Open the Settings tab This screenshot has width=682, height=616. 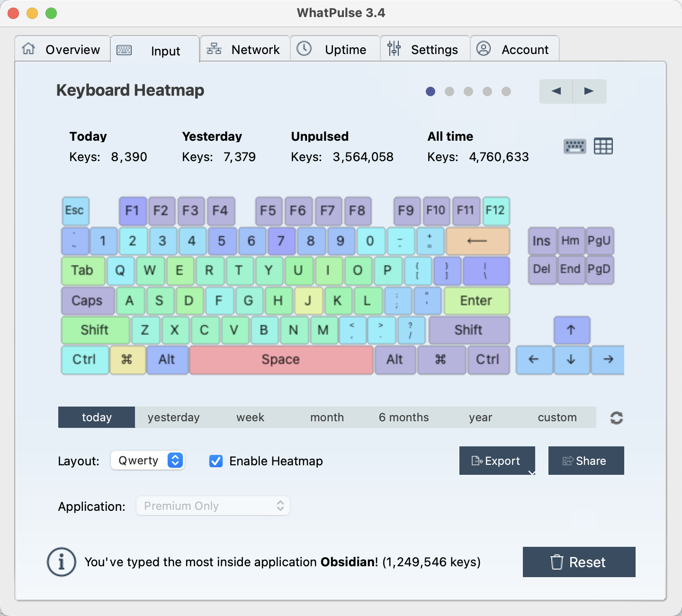point(424,49)
